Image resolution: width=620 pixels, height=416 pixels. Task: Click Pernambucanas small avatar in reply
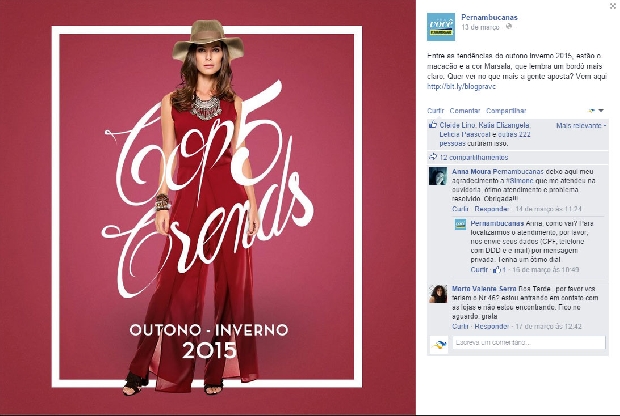[460, 224]
